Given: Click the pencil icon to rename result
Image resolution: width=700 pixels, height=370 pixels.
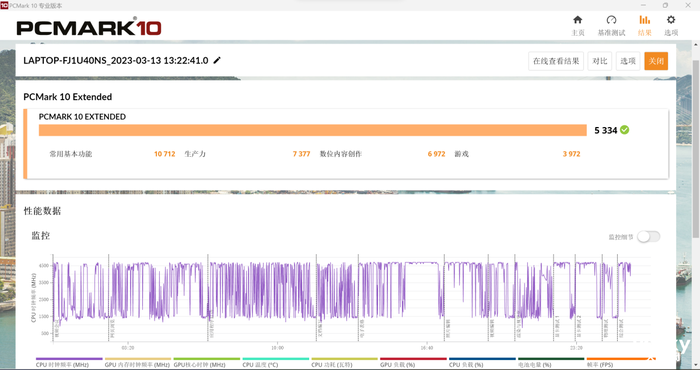Looking at the screenshot, I should tap(217, 60).
